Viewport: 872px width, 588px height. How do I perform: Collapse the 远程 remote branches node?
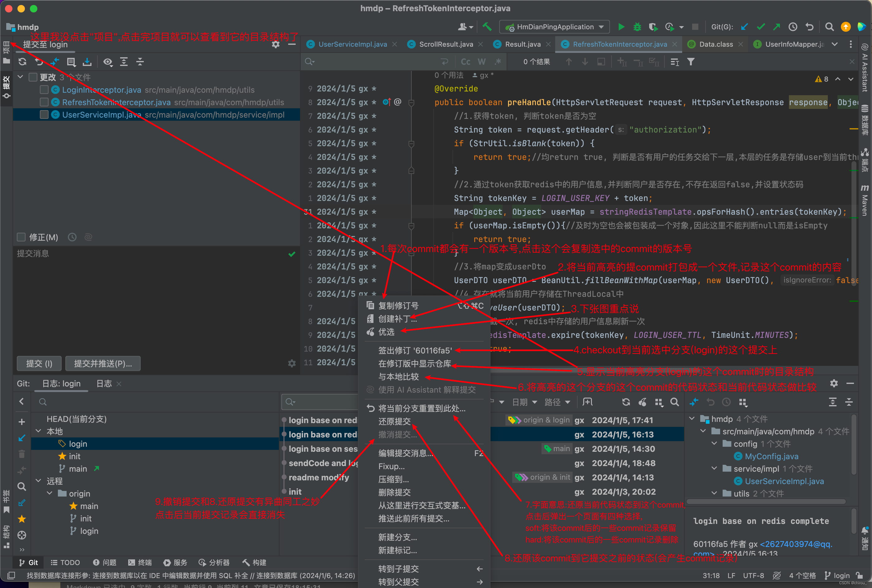[x=38, y=480]
